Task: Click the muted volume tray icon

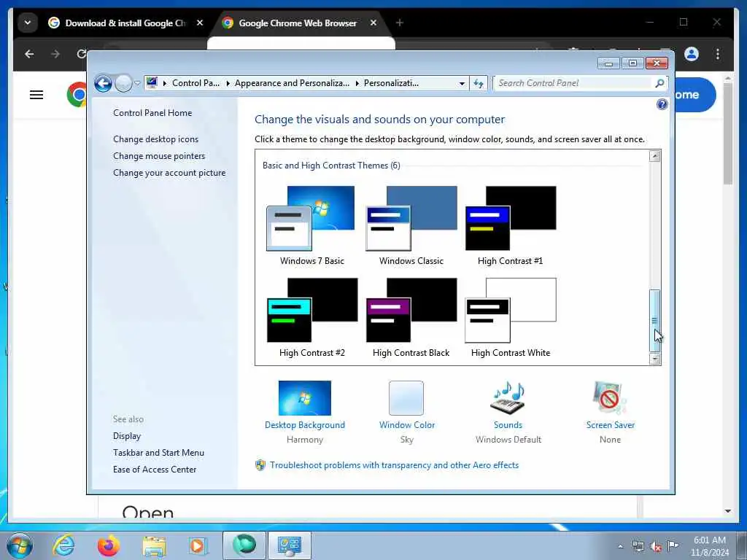Action: [656, 546]
